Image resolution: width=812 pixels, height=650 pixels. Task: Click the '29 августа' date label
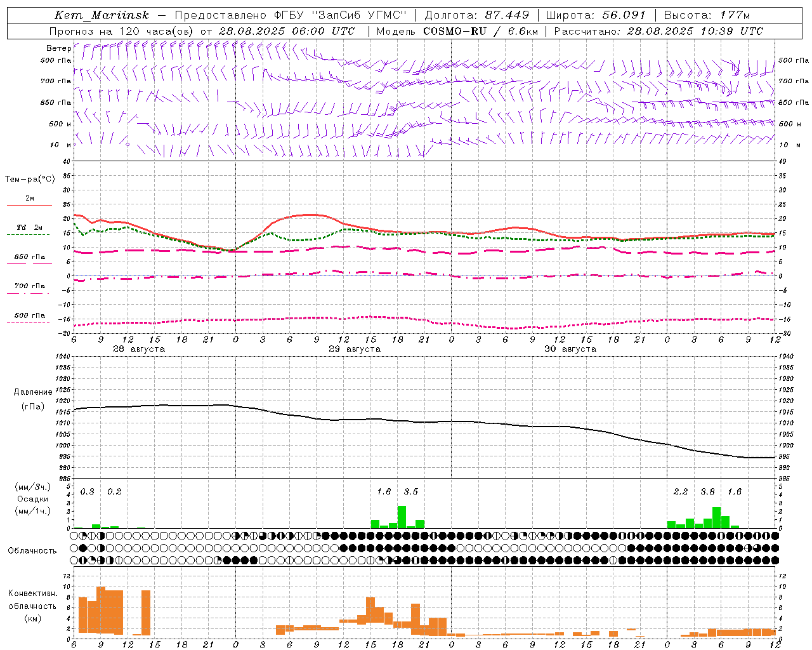click(355, 349)
